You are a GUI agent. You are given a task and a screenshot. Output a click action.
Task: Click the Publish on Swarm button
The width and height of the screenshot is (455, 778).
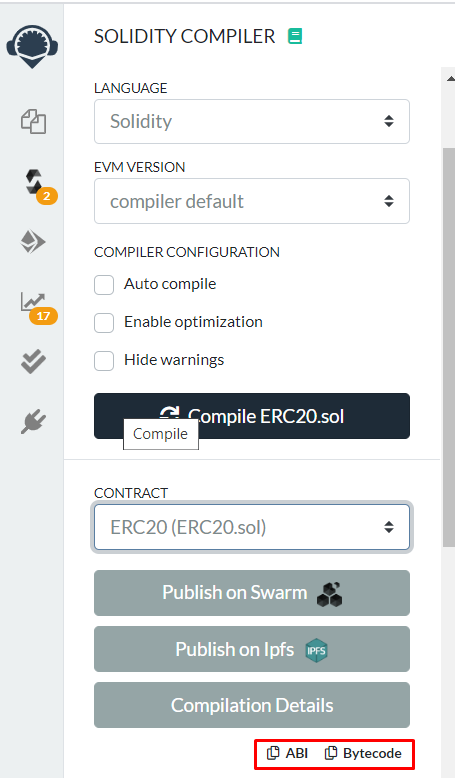coord(252,593)
